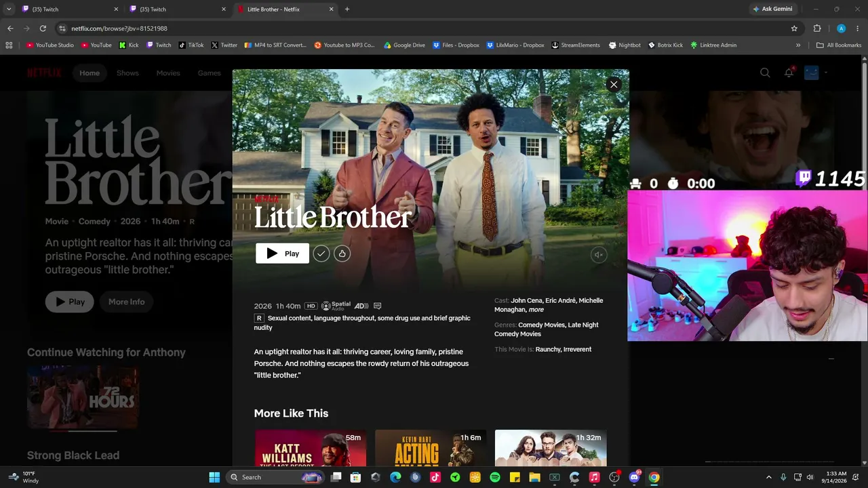Screen dimensions: 868x488
Task: Open the All Bookmarks folder
Action: click(839, 45)
